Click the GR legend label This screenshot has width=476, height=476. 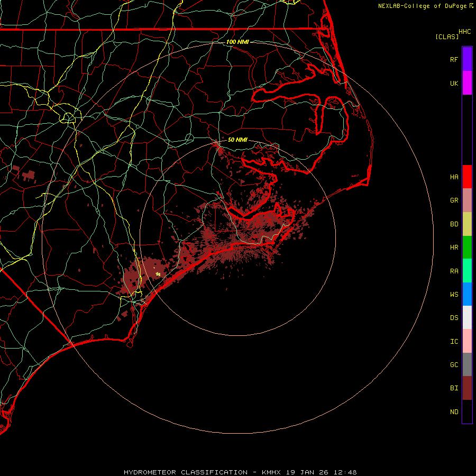tap(454, 200)
